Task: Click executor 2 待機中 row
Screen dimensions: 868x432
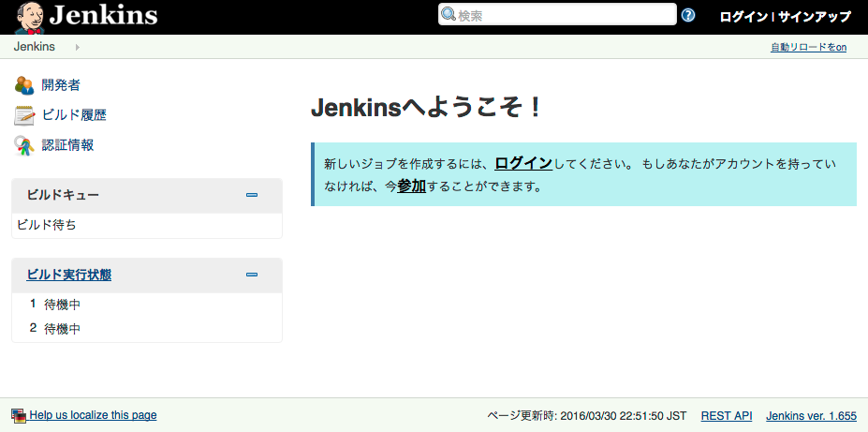Action: pos(147,329)
